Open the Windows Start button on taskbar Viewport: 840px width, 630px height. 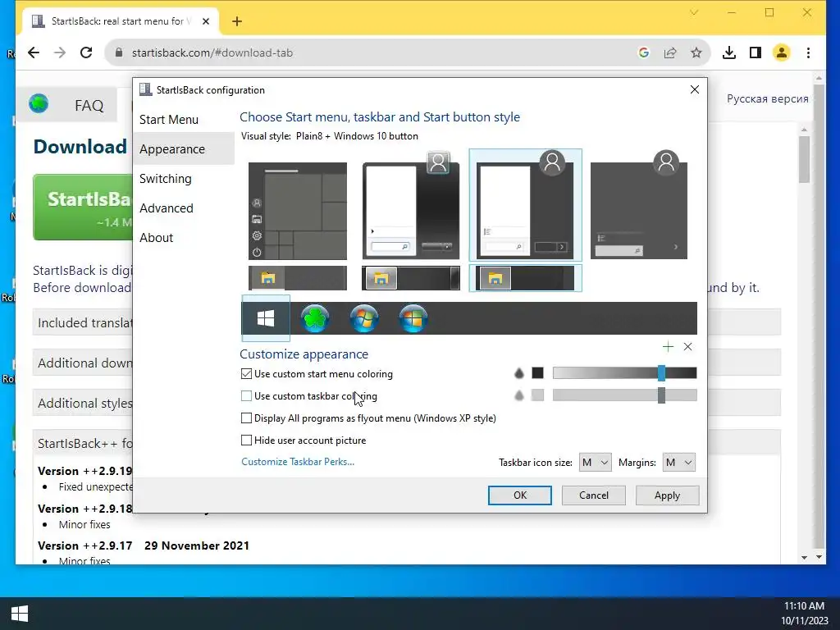(x=20, y=614)
